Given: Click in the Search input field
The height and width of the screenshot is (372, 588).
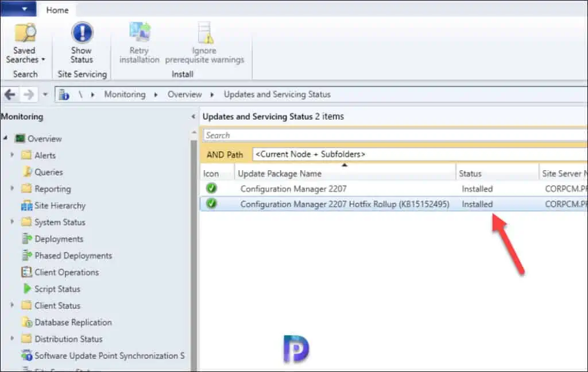Looking at the screenshot, I should point(395,135).
